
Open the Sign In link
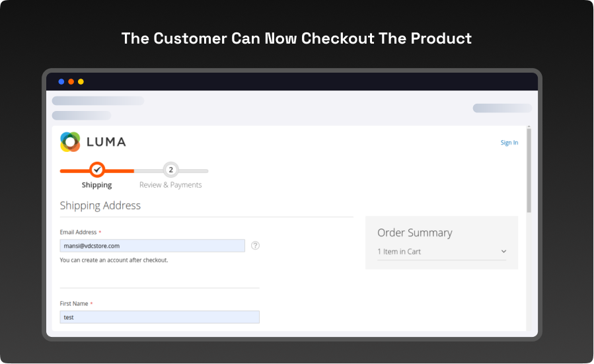pos(509,143)
